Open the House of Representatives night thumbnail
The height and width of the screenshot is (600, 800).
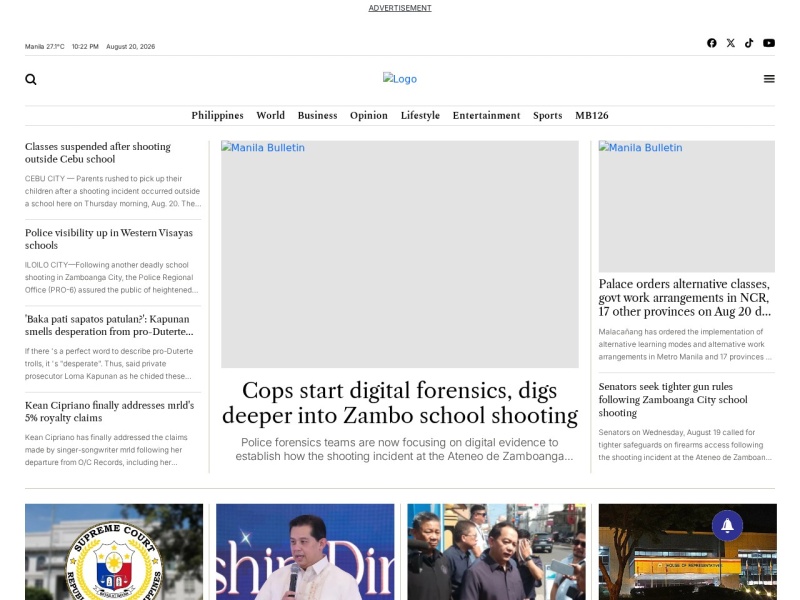click(x=688, y=552)
